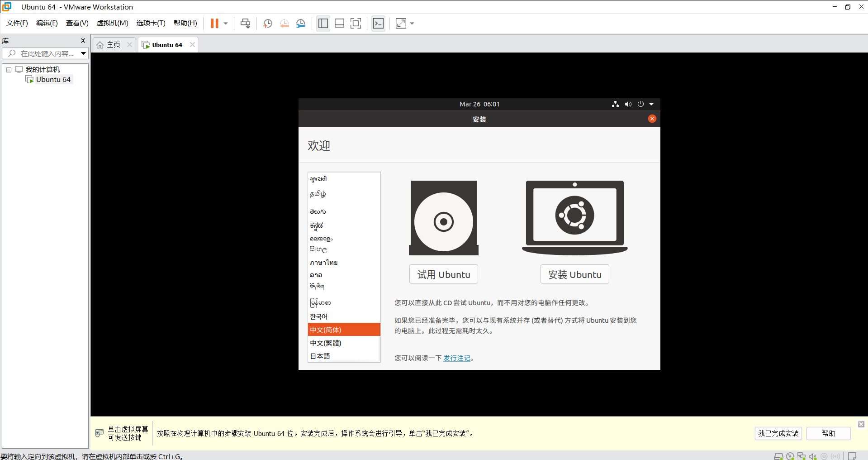Open the stretch display dropdown arrow

point(412,24)
